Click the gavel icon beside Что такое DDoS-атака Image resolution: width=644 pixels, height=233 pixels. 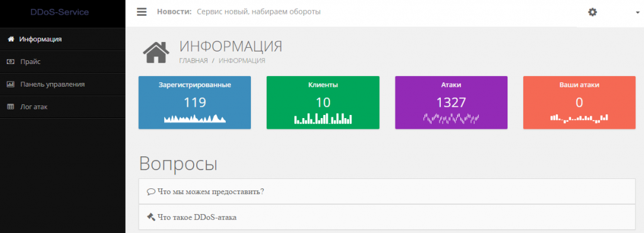click(x=151, y=217)
